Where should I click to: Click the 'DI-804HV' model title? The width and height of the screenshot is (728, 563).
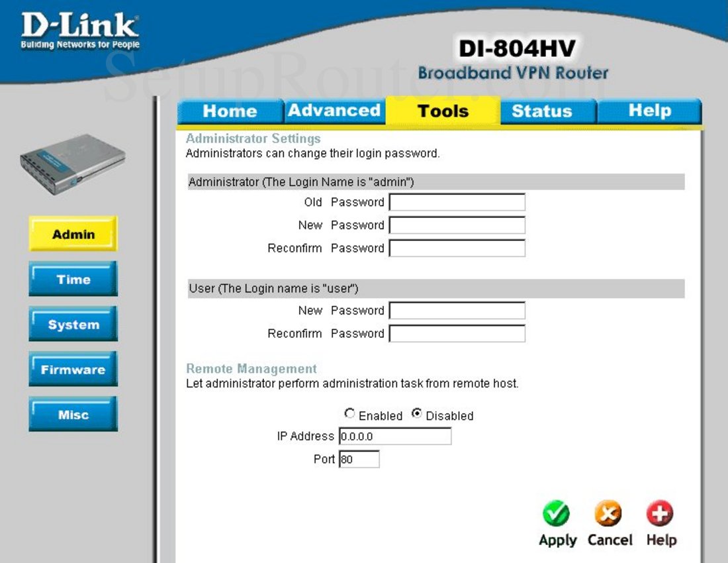(x=517, y=49)
